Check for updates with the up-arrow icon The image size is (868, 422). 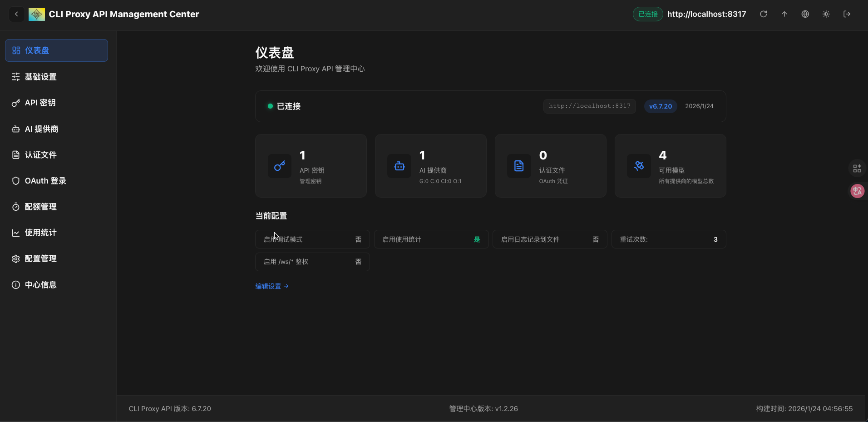tap(784, 14)
